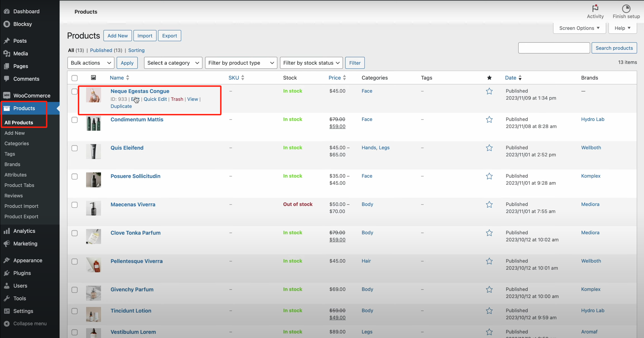
Task: Toggle featured star for Givenchy Parfum
Action: (x=489, y=290)
